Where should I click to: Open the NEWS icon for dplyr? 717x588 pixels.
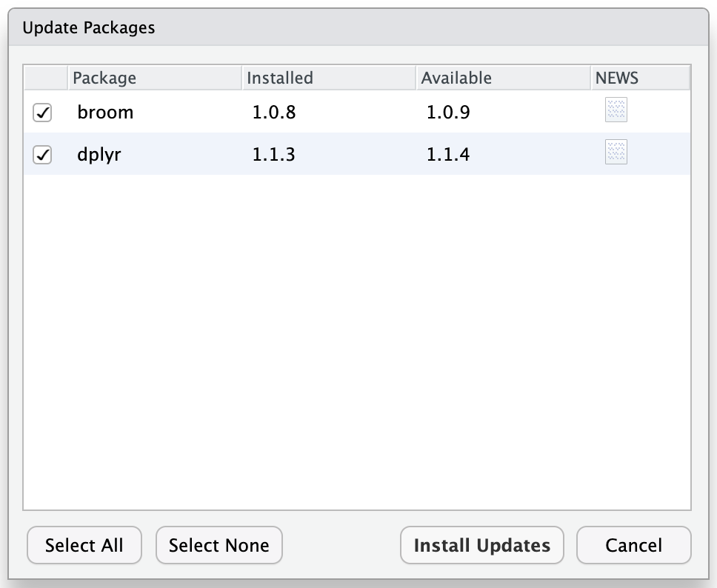(616, 152)
